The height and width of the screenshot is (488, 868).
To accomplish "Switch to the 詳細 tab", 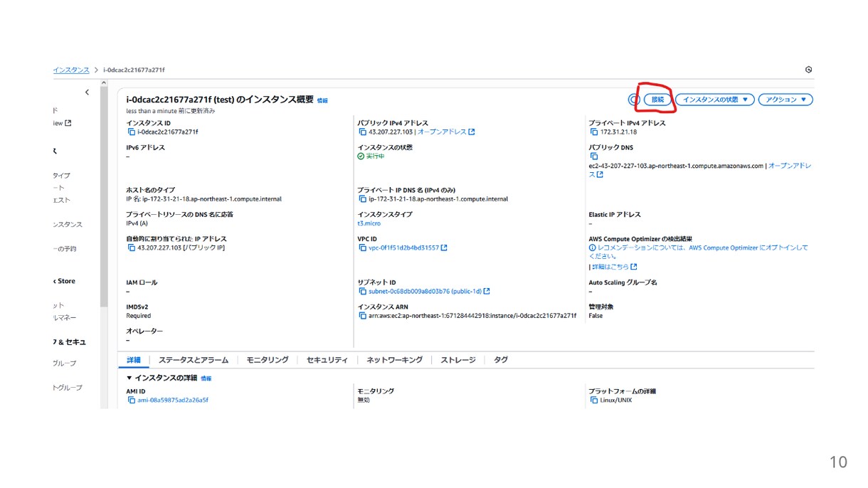I will click(x=134, y=361).
